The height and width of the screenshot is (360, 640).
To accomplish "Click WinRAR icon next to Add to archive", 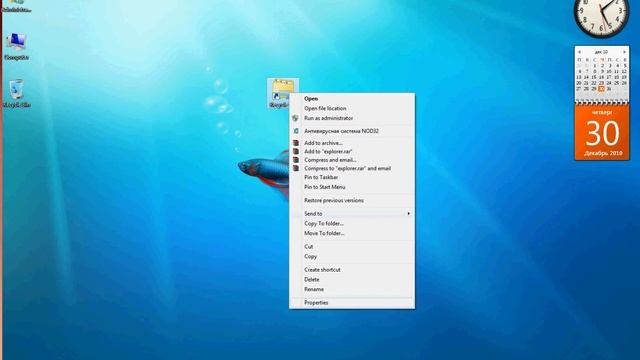I will pos(296,143).
